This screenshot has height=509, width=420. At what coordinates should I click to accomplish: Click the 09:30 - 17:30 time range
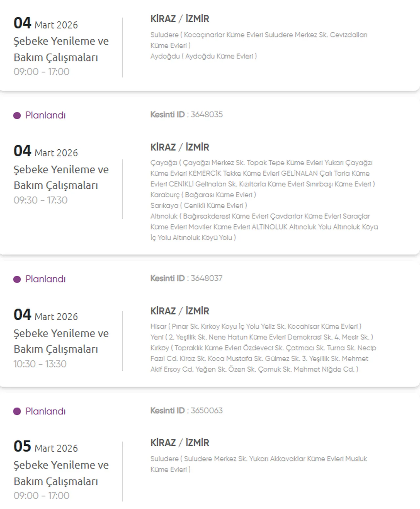pos(40,200)
